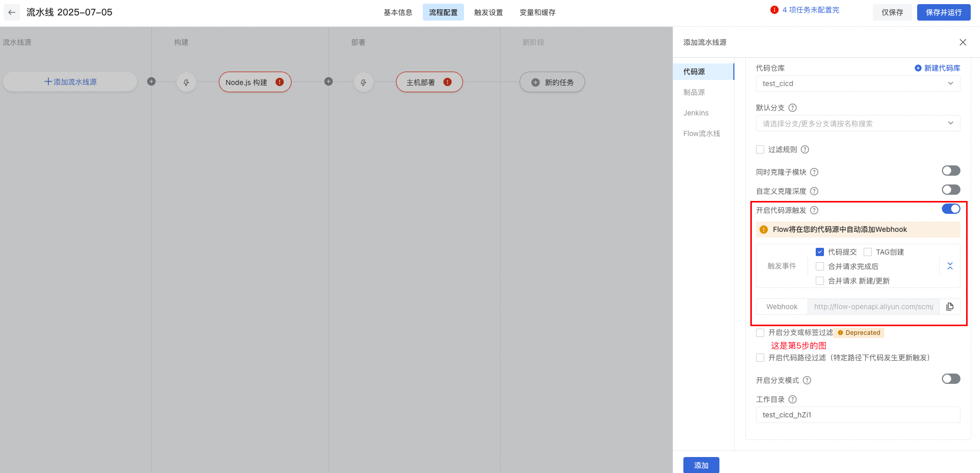Viewport: 980px width, 473px height.
Task: Expand the 默认分支 branch selector
Action: 857,124
